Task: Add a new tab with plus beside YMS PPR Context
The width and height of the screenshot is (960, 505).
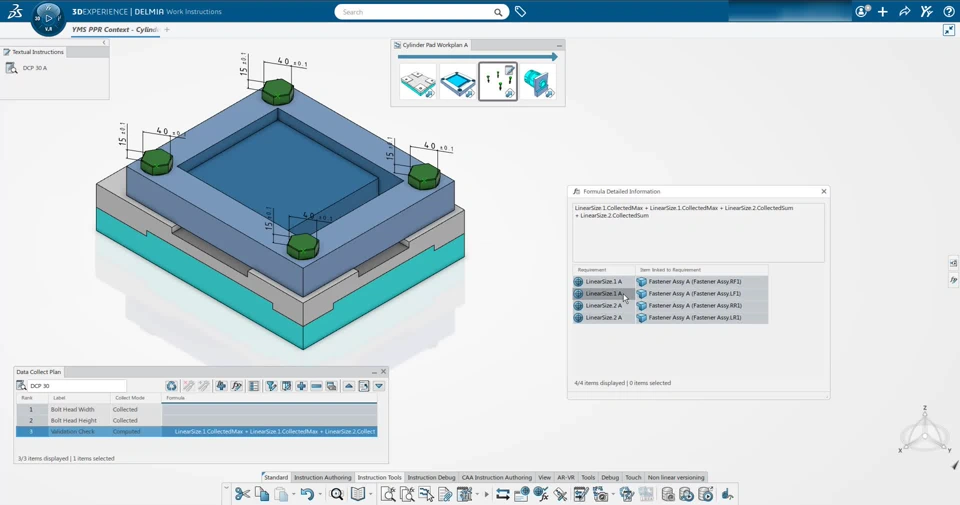Action: [167, 29]
